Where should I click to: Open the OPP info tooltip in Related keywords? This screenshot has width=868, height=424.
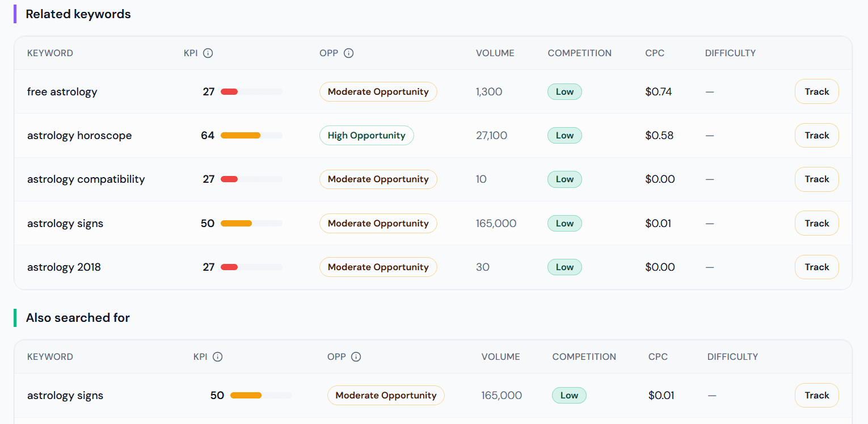(x=348, y=53)
